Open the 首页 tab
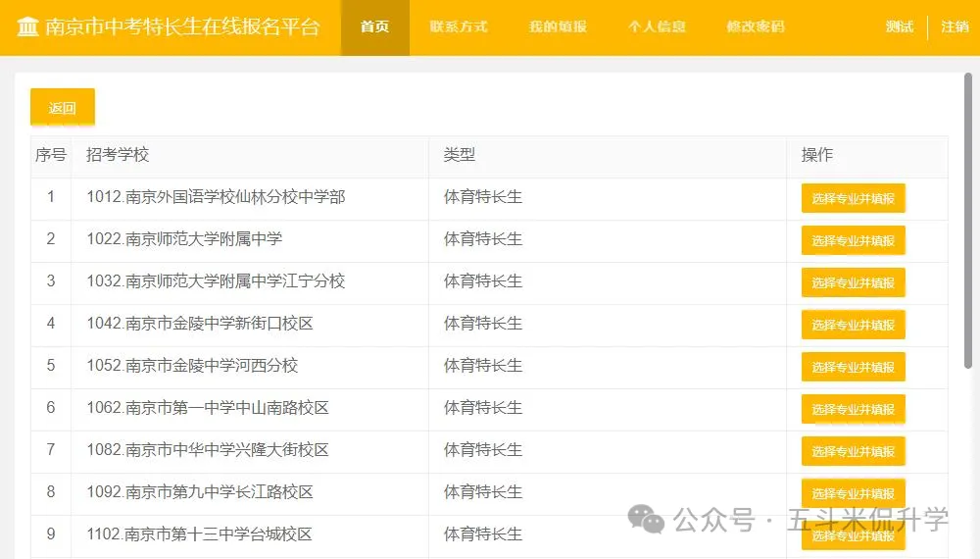Image resolution: width=980 pixels, height=559 pixels. point(375,27)
